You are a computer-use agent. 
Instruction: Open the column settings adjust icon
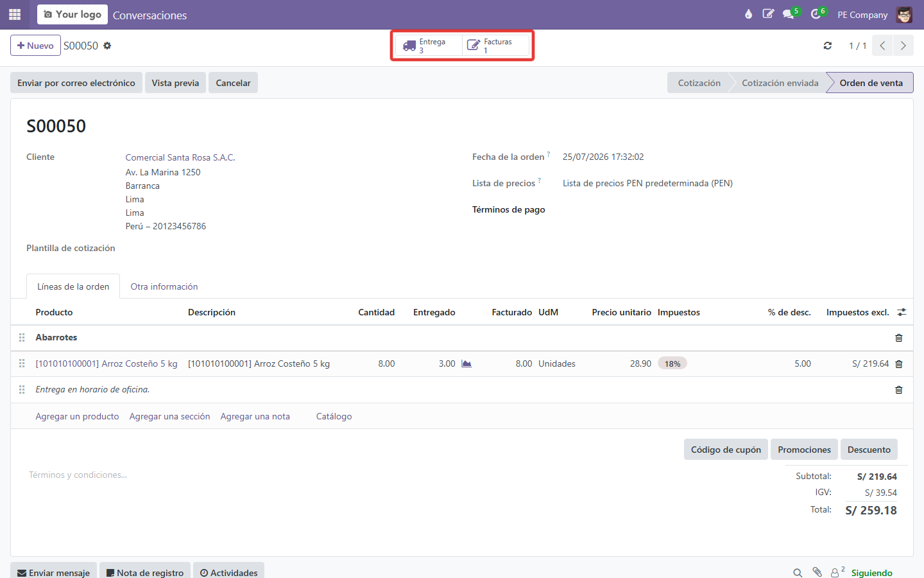902,312
